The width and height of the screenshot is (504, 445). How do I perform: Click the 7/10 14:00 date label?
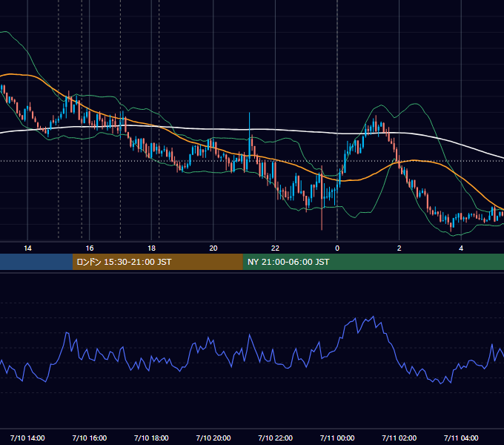[x=27, y=438]
